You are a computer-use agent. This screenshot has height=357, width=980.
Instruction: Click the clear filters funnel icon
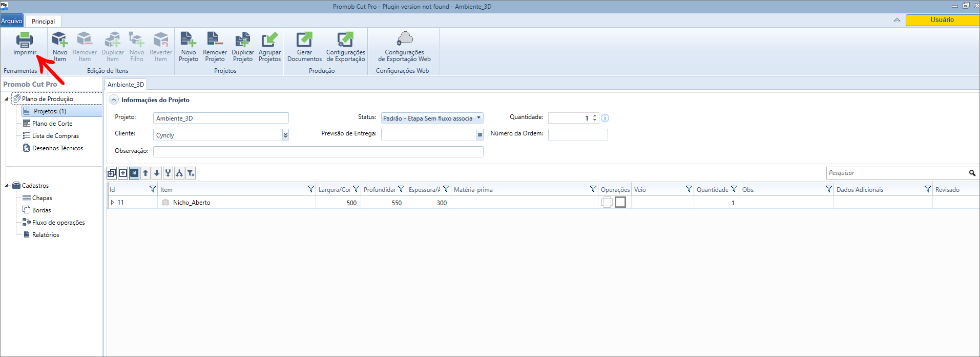click(191, 173)
